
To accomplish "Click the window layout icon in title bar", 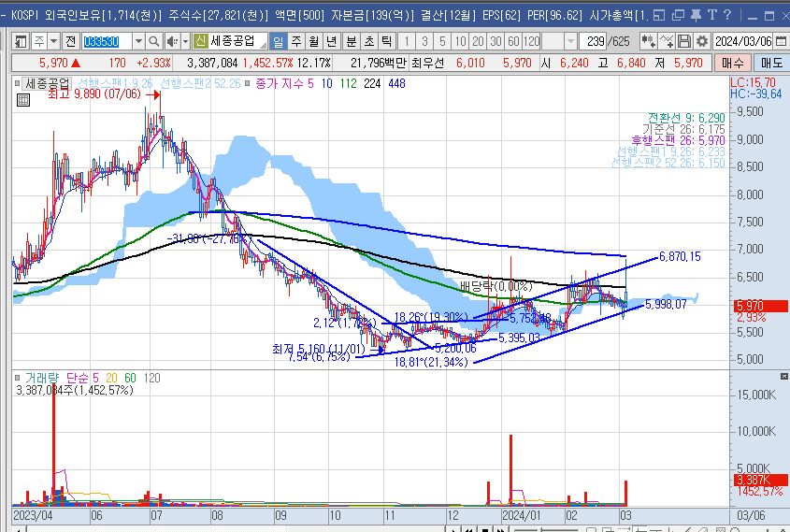I will click(659, 16).
